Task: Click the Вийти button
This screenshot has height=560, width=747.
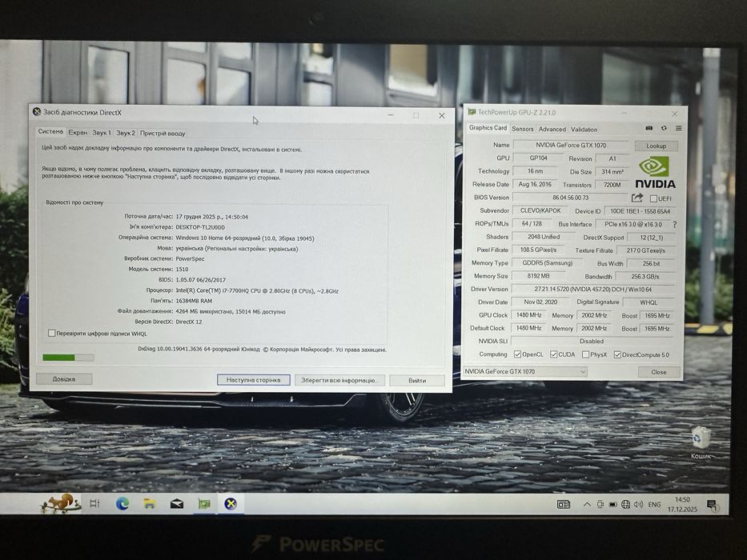Action: pyautogui.click(x=417, y=381)
